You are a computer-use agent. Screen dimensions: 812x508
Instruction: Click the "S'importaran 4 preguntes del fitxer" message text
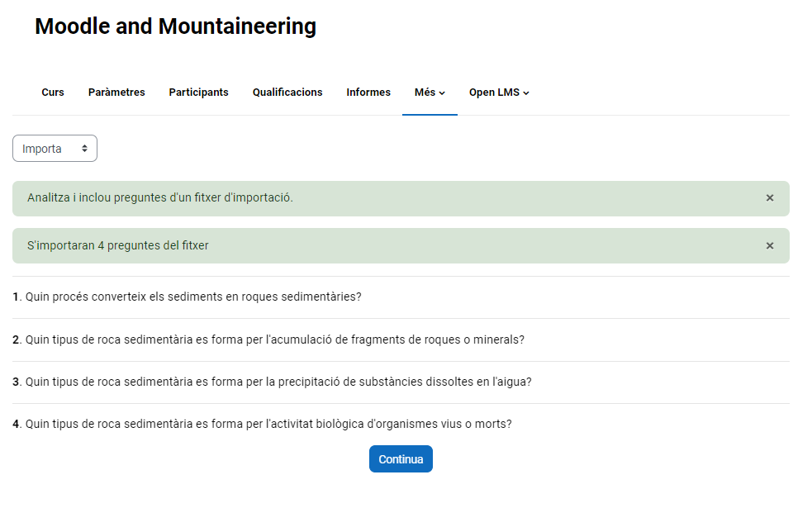[118, 246]
